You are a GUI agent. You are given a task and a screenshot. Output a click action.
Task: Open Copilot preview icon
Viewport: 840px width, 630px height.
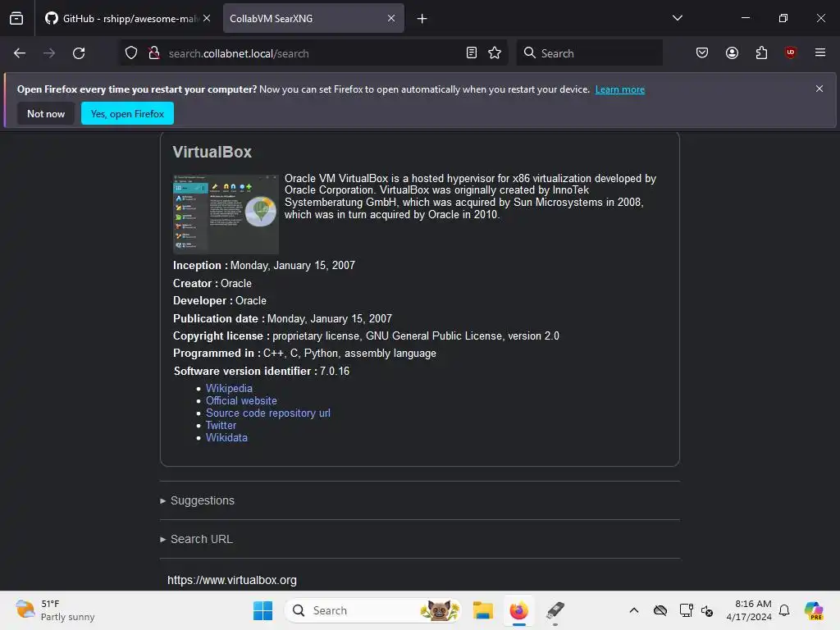point(814,610)
